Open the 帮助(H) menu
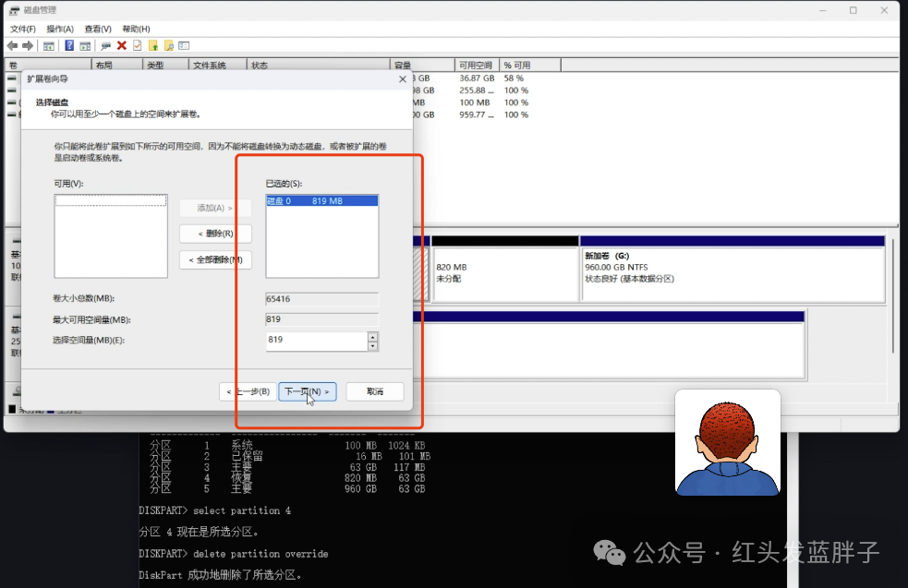This screenshot has width=908, height=588. click(136, 29)
